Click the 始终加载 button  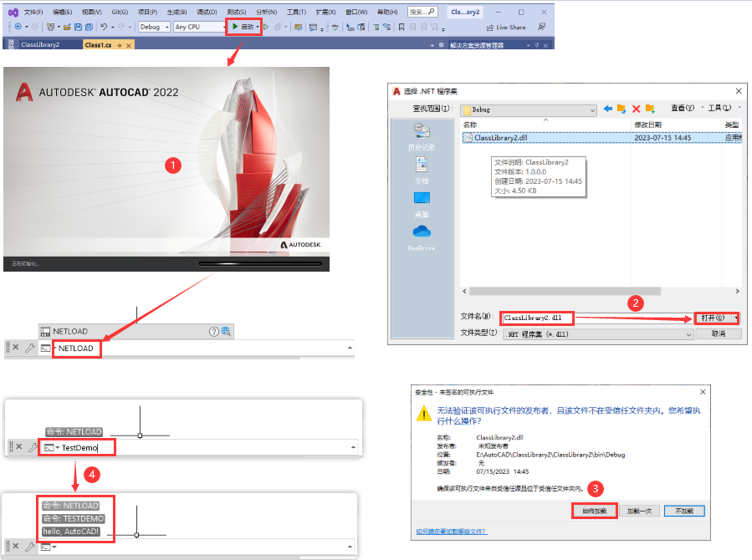[x=594, y=512]
